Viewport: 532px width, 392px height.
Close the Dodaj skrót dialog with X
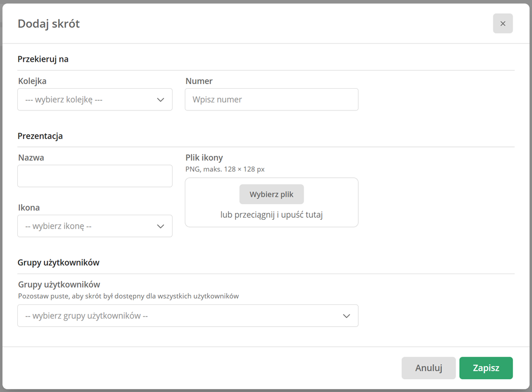click(x=503, y=23)
